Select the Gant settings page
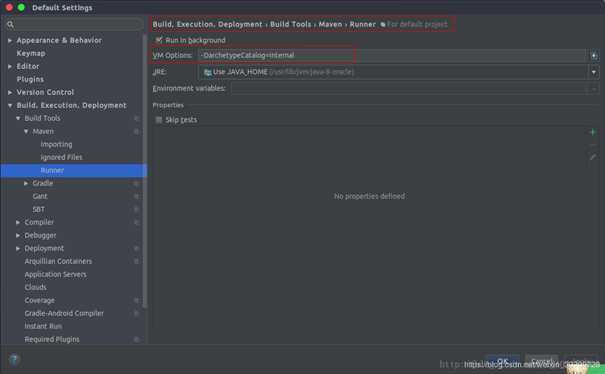Image resolution: width=605 pixels, height=374 pixels. pyautogui.click(x=40, y=196)
